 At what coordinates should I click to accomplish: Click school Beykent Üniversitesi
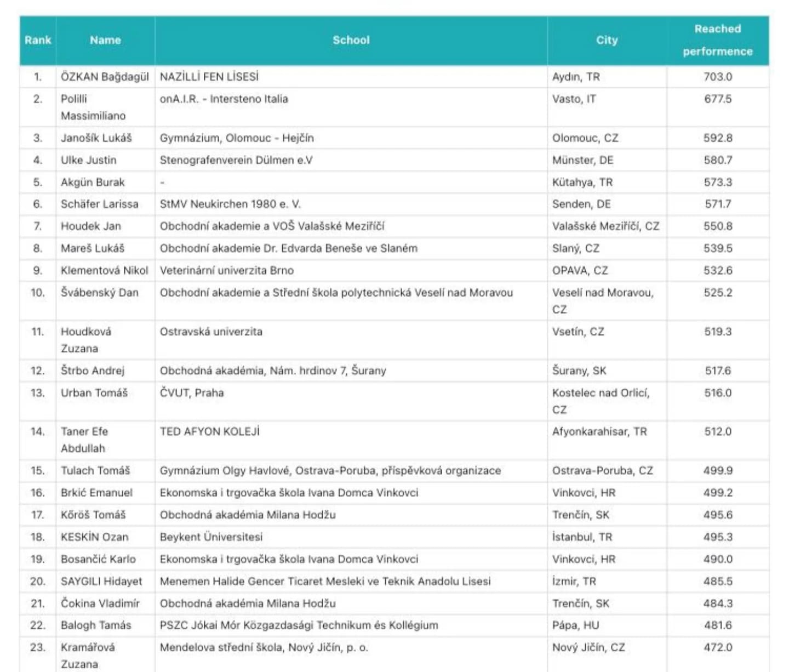[211, 537]
